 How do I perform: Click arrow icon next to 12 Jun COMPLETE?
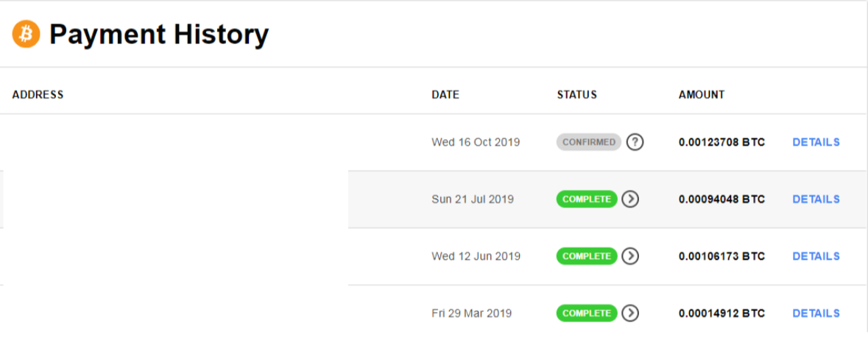(630, 256)
